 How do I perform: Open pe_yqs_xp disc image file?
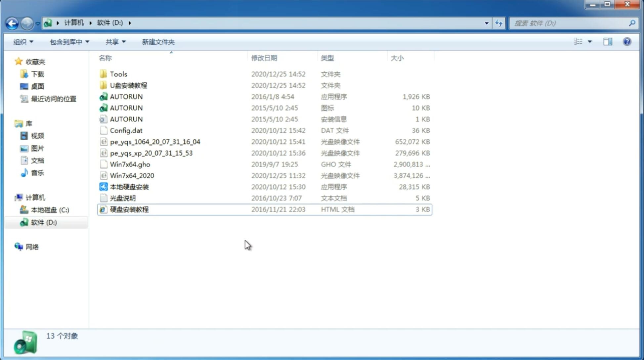(x=151, y=153)
